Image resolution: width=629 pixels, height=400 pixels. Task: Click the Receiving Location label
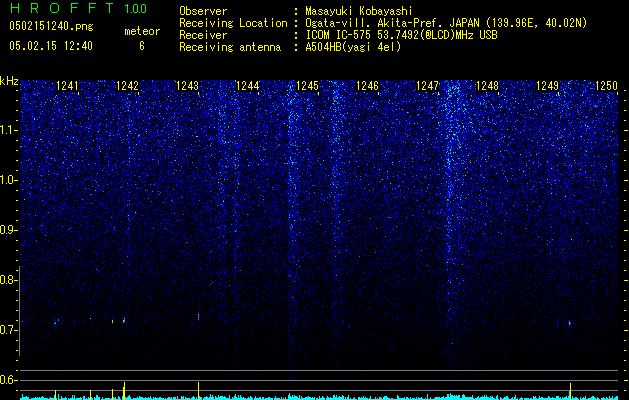click(x=233, y=23)
